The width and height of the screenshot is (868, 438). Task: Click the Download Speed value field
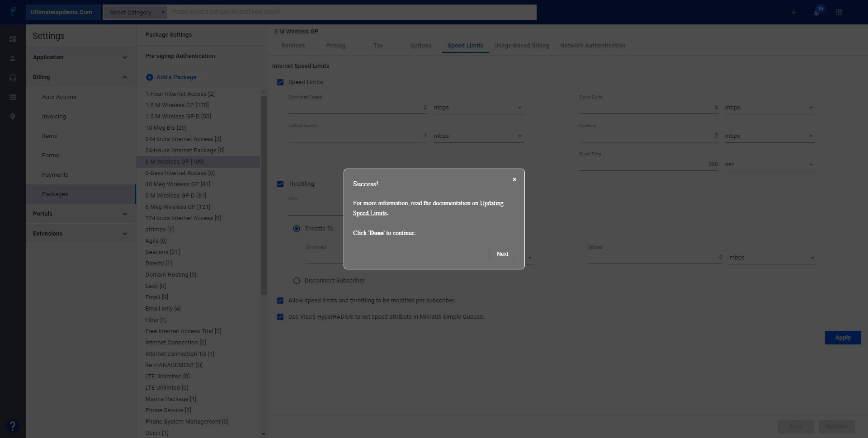pyautogui.click(x=358, y=108)
